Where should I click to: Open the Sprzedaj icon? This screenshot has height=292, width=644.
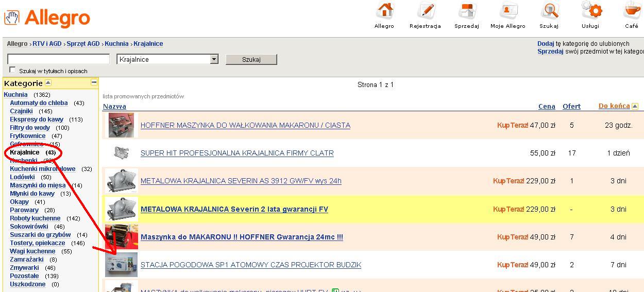pos(467,10)
